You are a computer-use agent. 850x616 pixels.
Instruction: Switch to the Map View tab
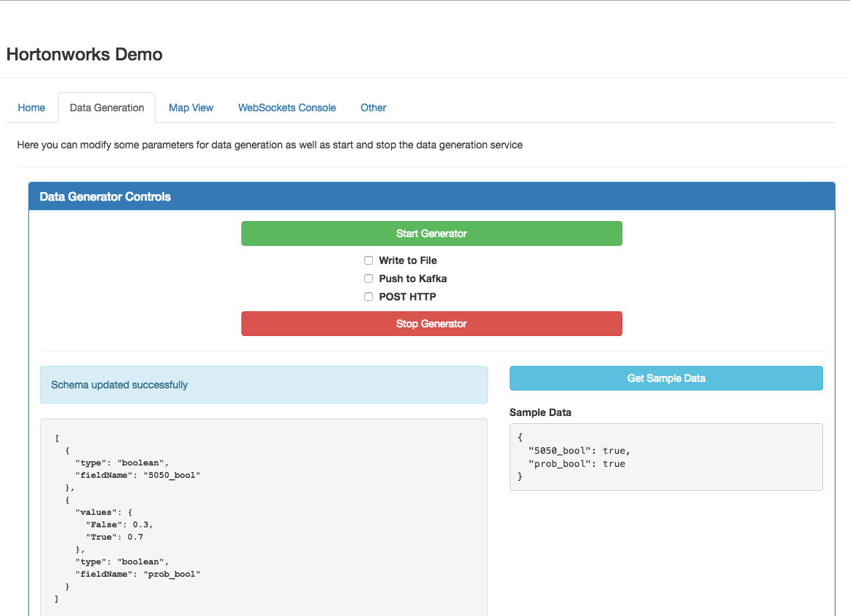click(191, 108)
